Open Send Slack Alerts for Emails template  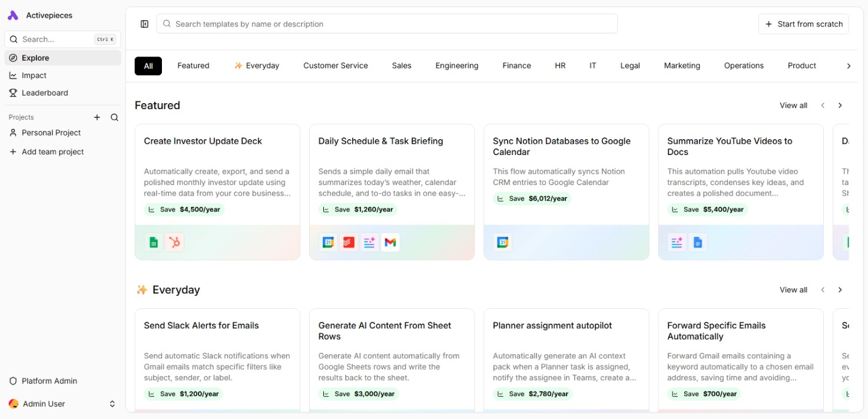tap(217, 360)
